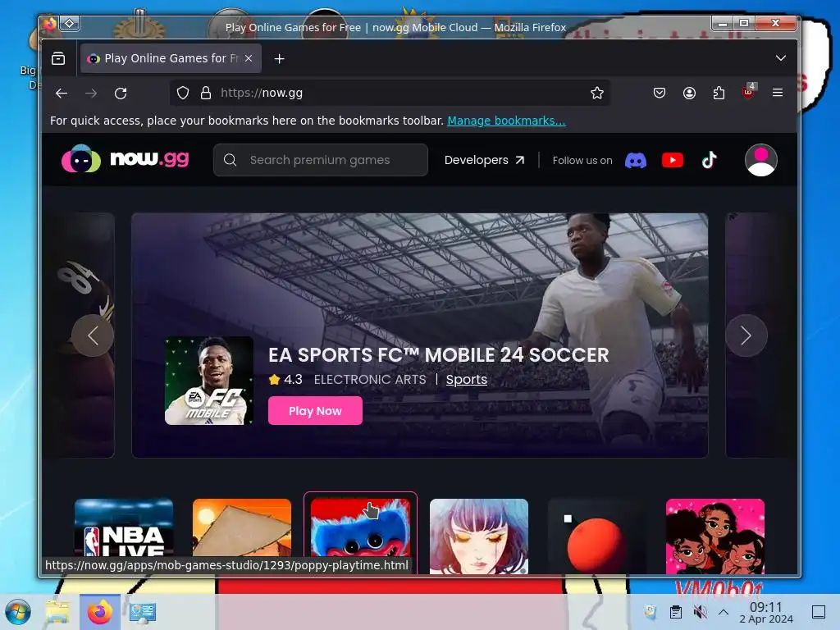Go back using the browser back arrow
The image size is (840, 630).
point(61,94)
